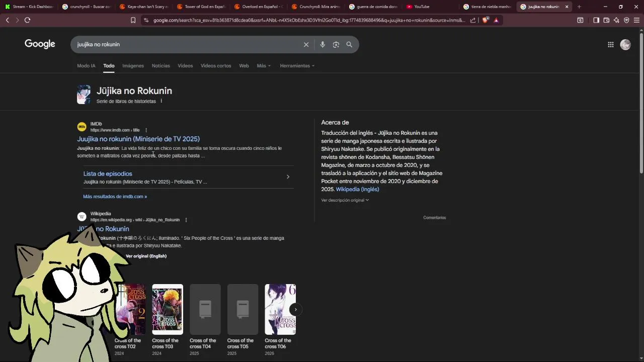Open more options for the Wikipedia result
Screen dimensions: 644x362
186,220
